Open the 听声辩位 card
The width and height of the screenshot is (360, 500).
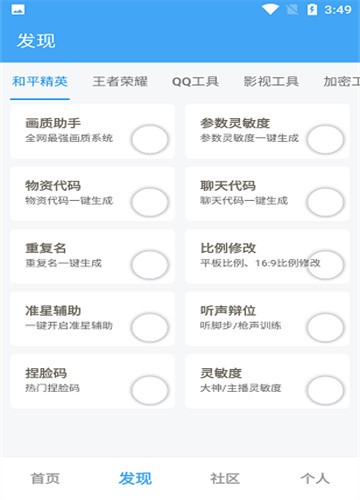[x=267, y=319]
